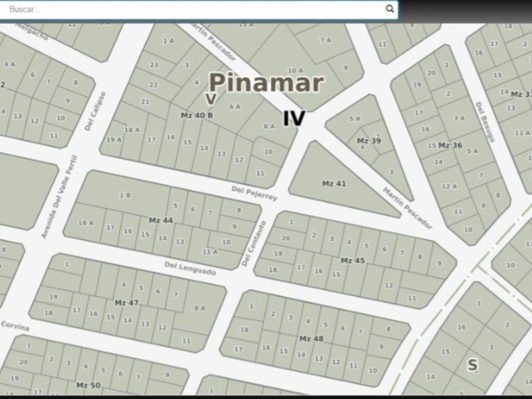Image resolution: width=532 pixels, height=399 pixels.
Task: Click the bold IV section marker
Action: click(x=294, y=118)
